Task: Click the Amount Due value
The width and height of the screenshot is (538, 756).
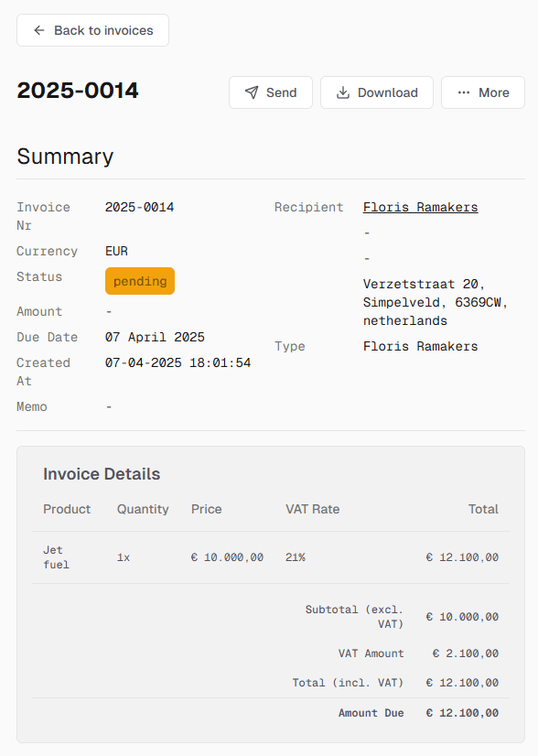Action: coord(462,713)
